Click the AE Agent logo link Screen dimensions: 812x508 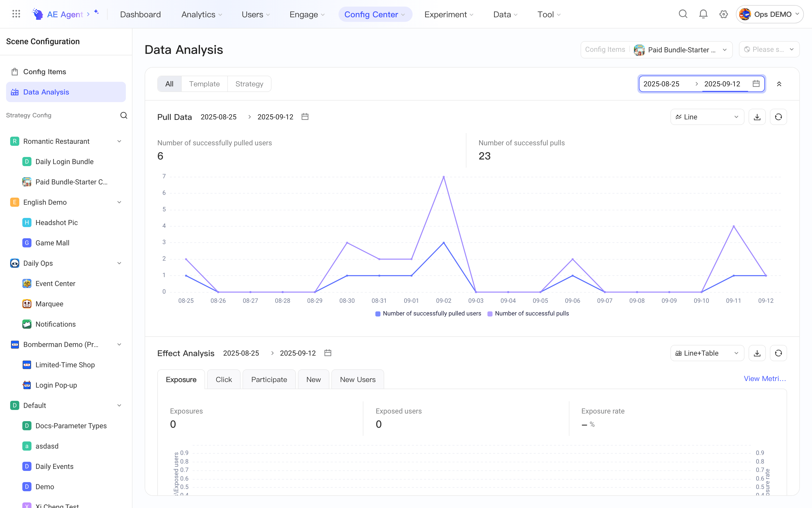tap(61, 14)
